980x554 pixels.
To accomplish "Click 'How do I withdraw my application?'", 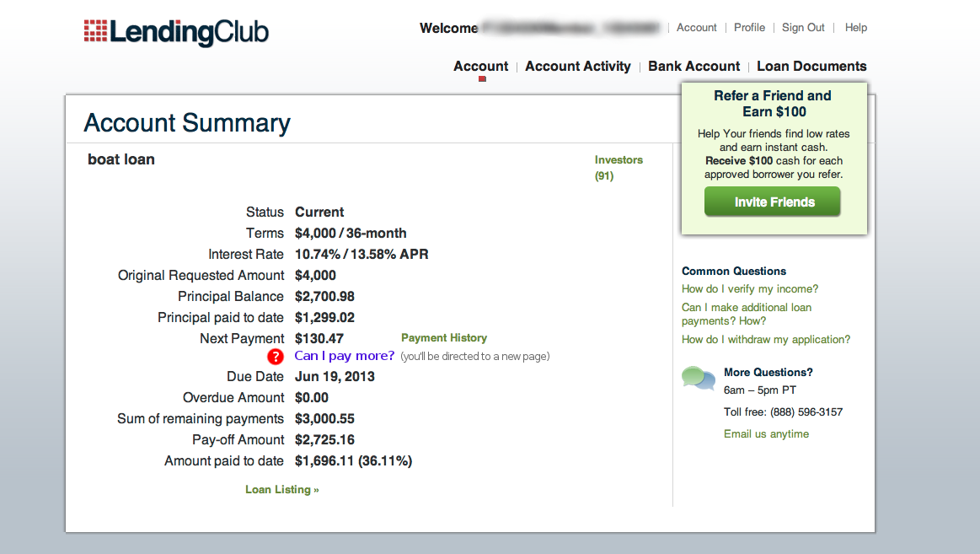I will point(766,340).
